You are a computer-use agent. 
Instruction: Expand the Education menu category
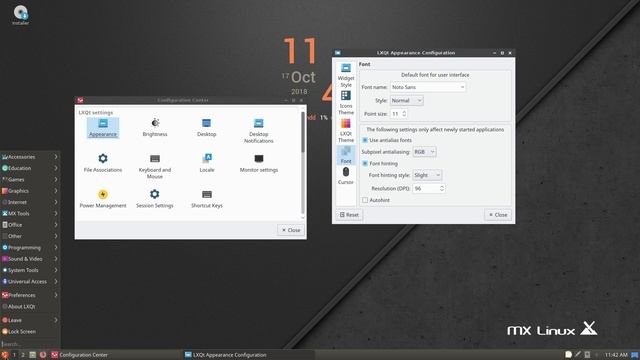(30, 168)
